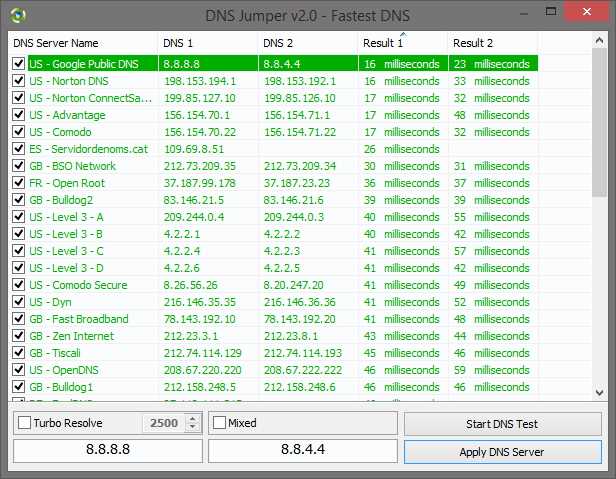Toggle checkbox for US - Comodo row
This screenshot has height=479, width=616.
point(18,131)
